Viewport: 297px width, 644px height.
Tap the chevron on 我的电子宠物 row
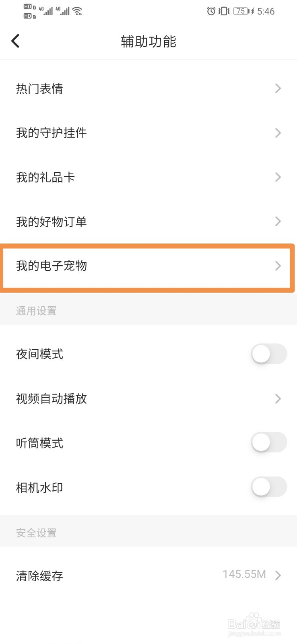[278, 266]
